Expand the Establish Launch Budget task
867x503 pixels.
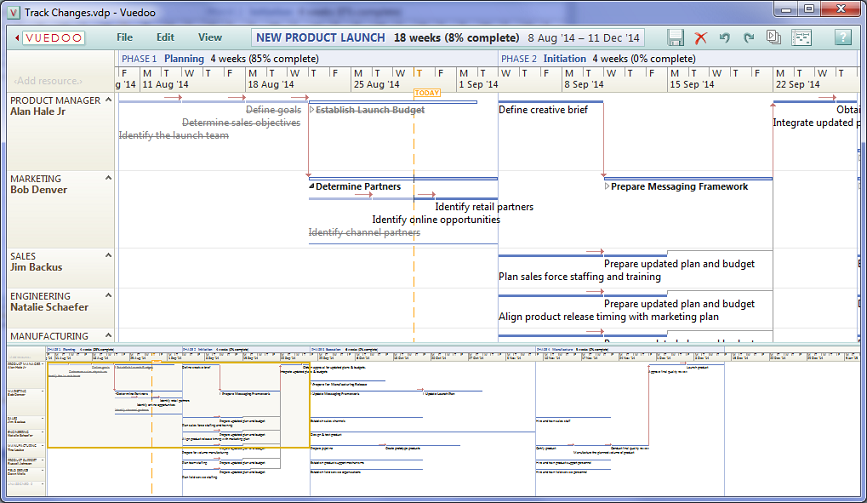312,110
